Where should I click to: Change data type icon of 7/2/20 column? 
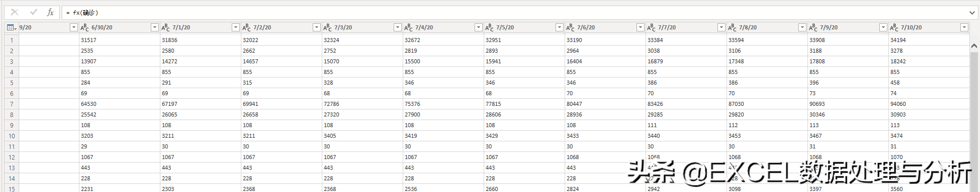(x=246, y=27)
